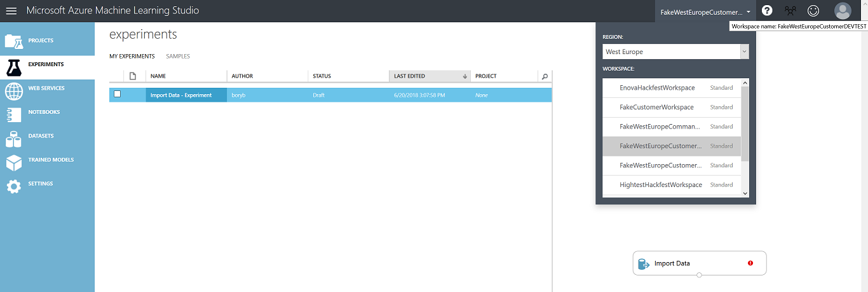This screenshot has width=868, height=292.
Task: Switch to the My Experiments tab
Action: click(x=132, y=57)
